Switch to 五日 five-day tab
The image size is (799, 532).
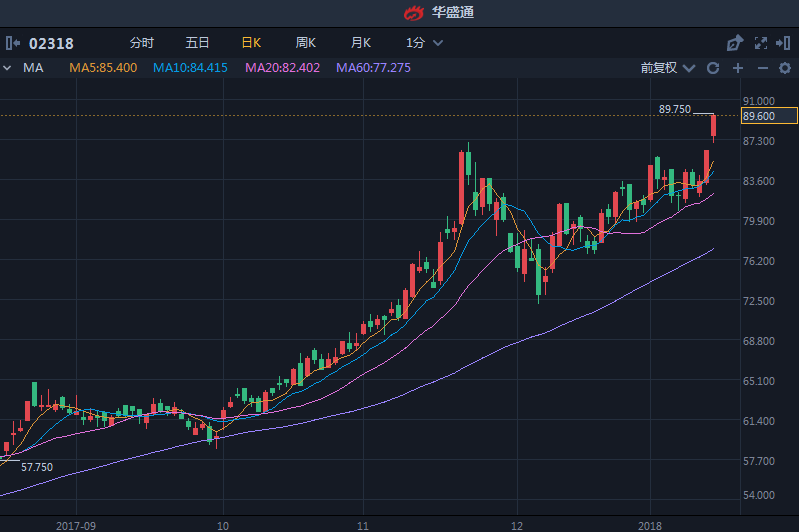(197, 43)
